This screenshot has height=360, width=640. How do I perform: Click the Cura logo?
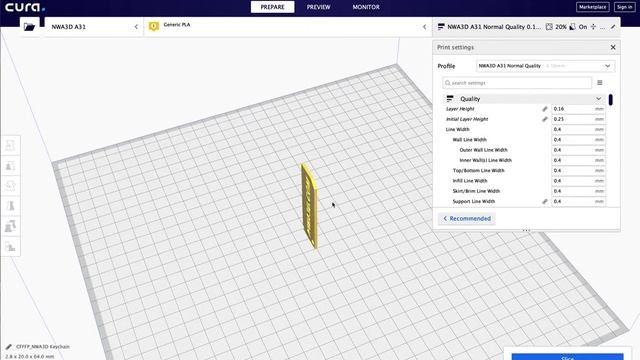[25, 7]
